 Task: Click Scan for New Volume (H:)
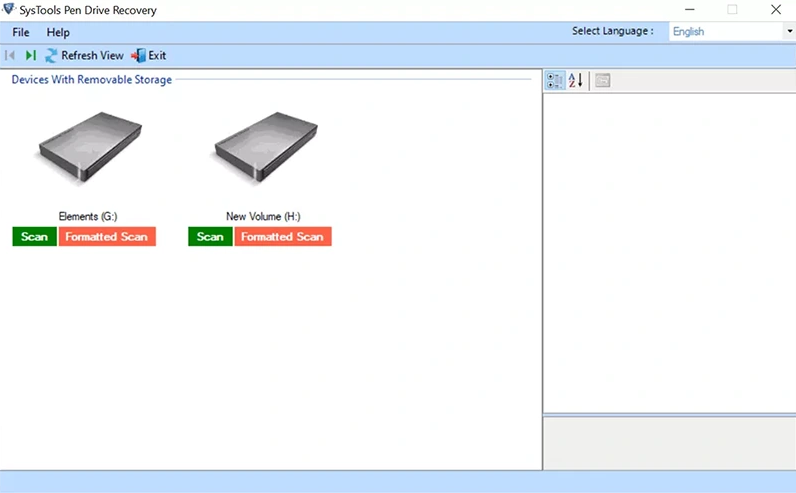click(210, 237)
